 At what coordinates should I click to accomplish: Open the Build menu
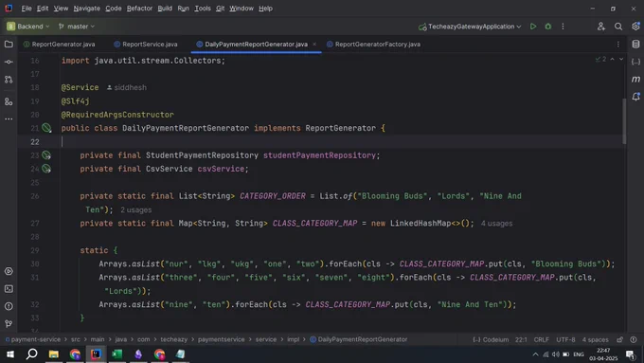pyautogui.click(x=165, y=9)
